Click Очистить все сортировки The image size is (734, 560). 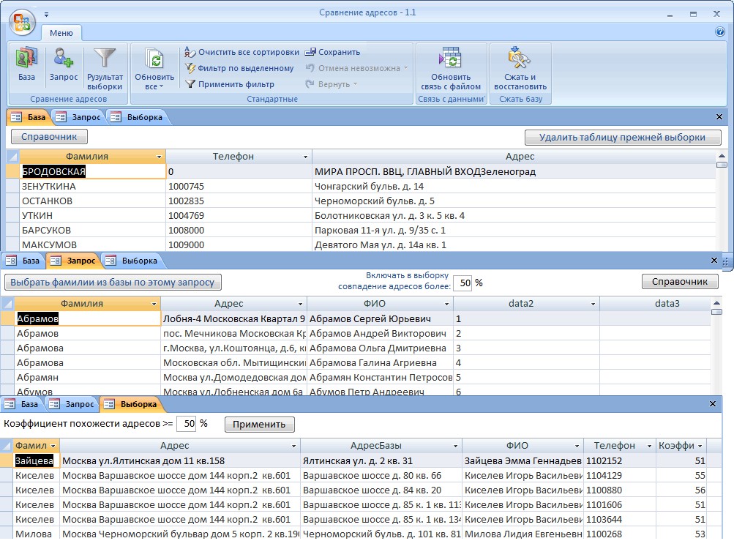241,52
